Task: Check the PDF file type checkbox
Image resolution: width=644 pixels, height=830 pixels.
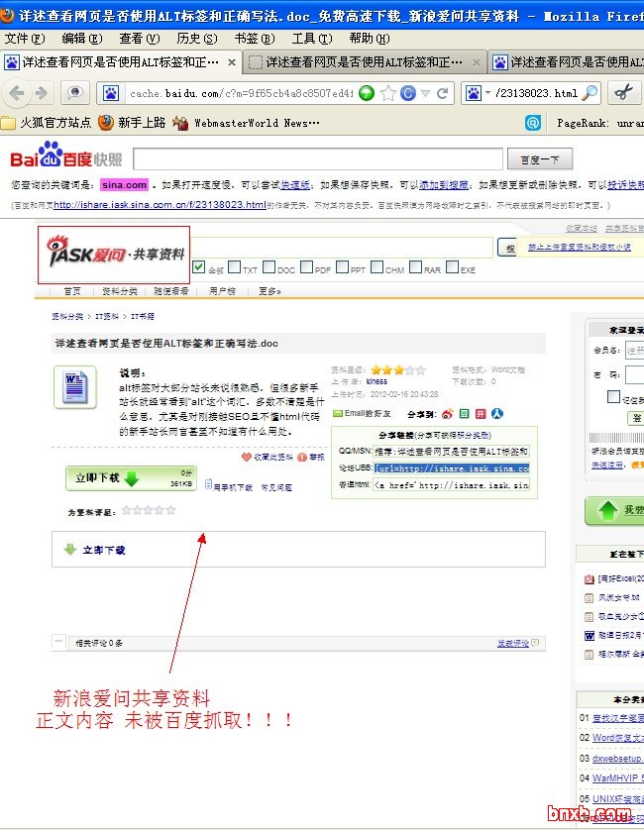Action: (307, 267)
